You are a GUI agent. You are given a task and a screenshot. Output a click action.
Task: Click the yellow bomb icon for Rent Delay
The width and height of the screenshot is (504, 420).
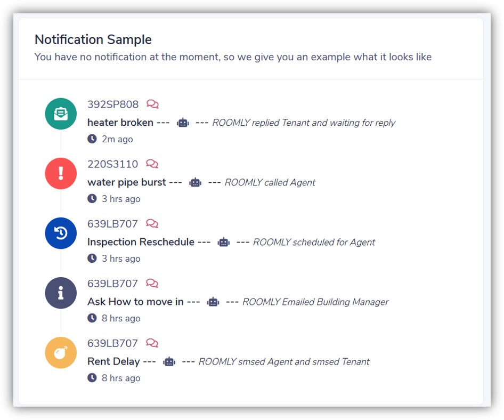point(61,352)
